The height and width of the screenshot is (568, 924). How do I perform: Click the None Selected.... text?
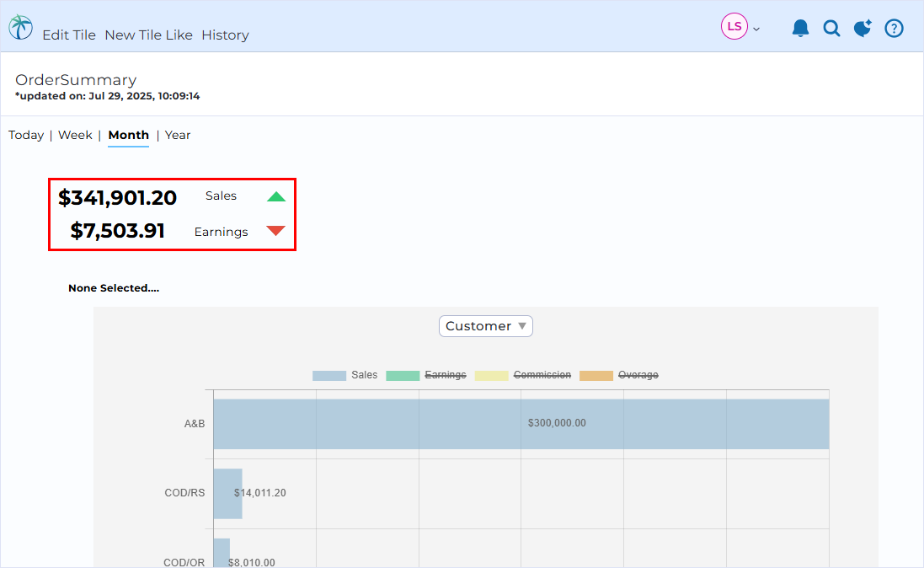(x=114, y=288)
